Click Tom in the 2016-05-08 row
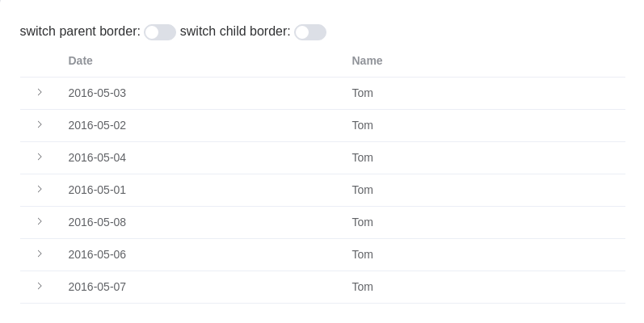 click(363, 222)
